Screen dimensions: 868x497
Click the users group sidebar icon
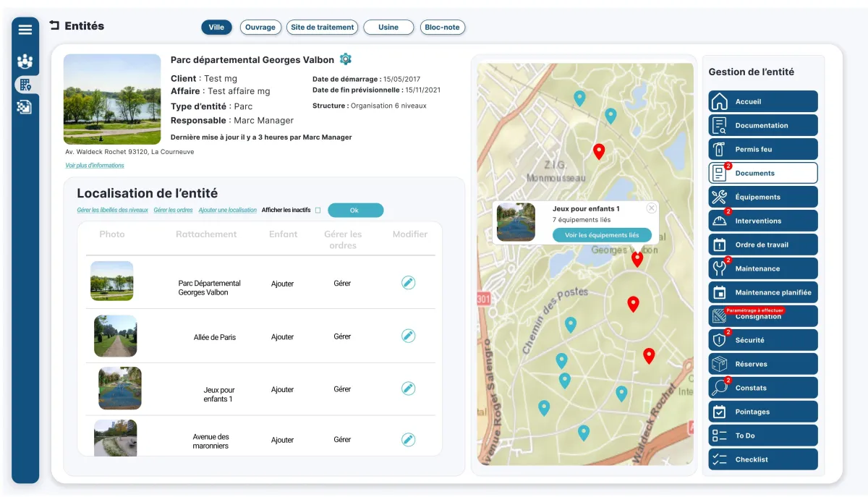pos(25,61)
